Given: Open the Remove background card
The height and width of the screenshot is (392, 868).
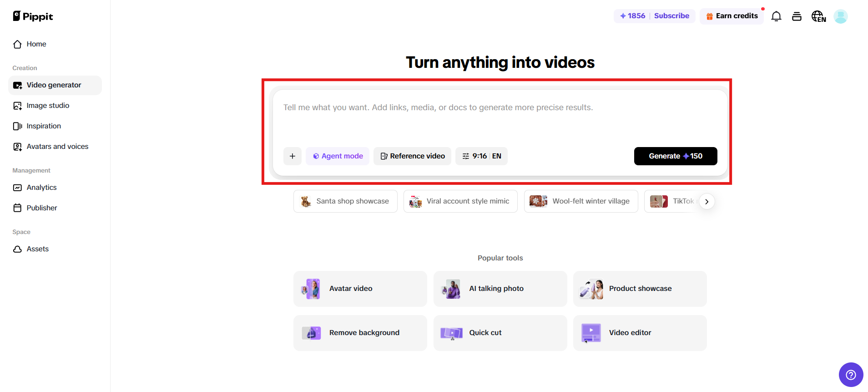Looking at the screenshot, I should coord(360,333).
